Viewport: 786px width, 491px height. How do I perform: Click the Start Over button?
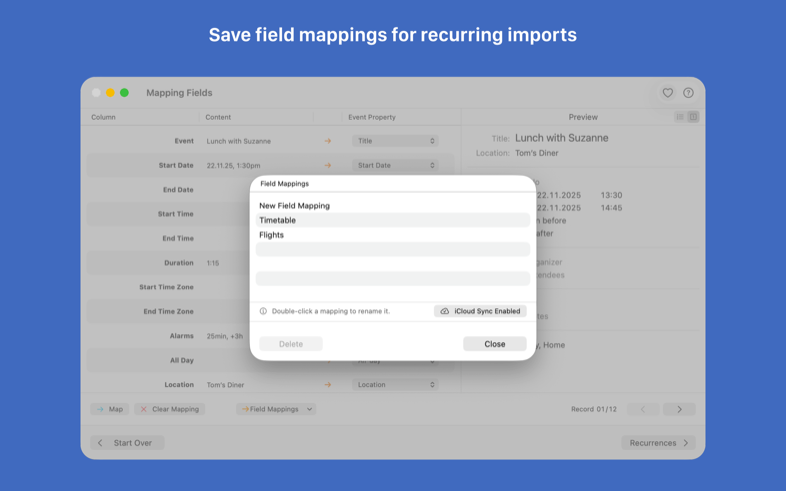[127, 443]
